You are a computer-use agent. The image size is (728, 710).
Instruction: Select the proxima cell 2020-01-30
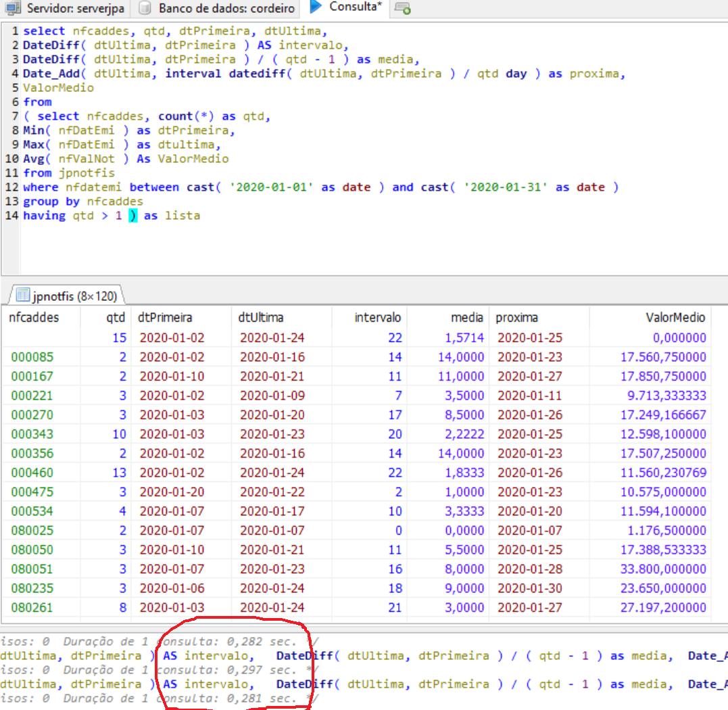pos(529,588)
